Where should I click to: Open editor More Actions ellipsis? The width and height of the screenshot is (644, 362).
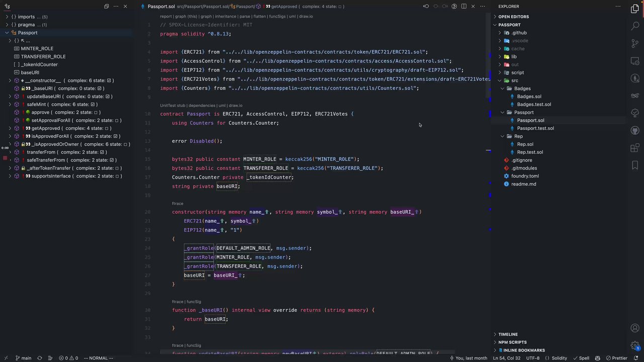[x=482, y=7]
